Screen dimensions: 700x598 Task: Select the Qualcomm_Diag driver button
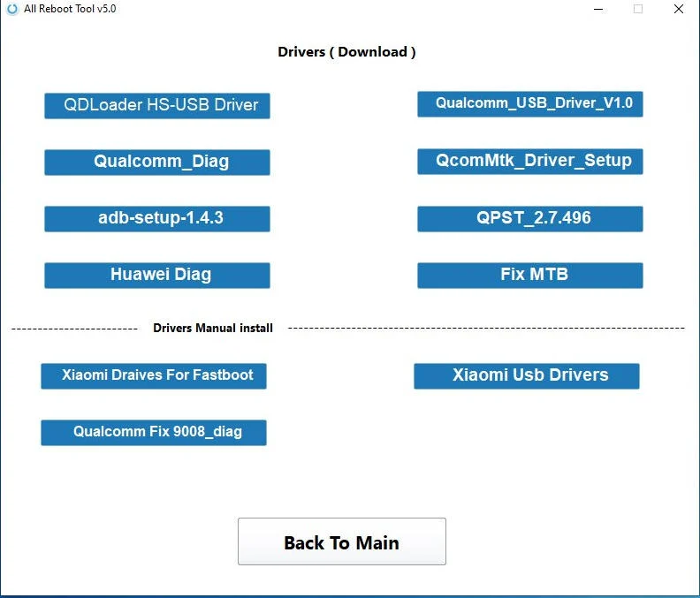[157, 162]
